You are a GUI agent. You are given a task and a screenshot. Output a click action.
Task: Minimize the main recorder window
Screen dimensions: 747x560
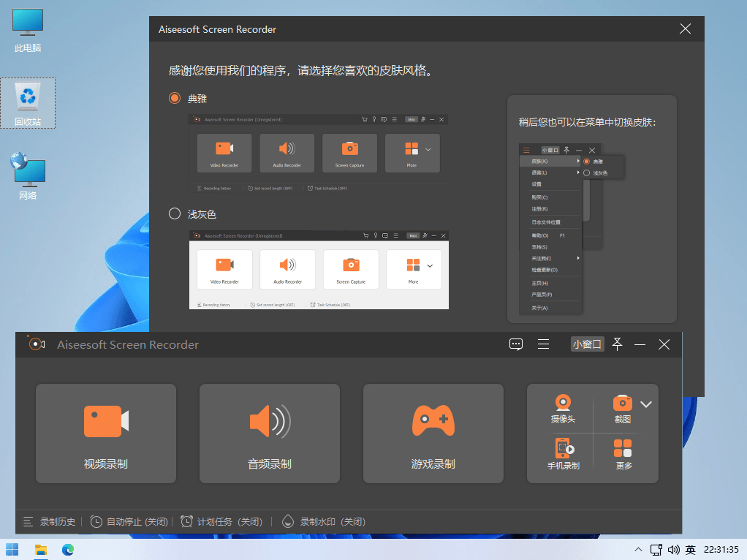tap(640, 344)
